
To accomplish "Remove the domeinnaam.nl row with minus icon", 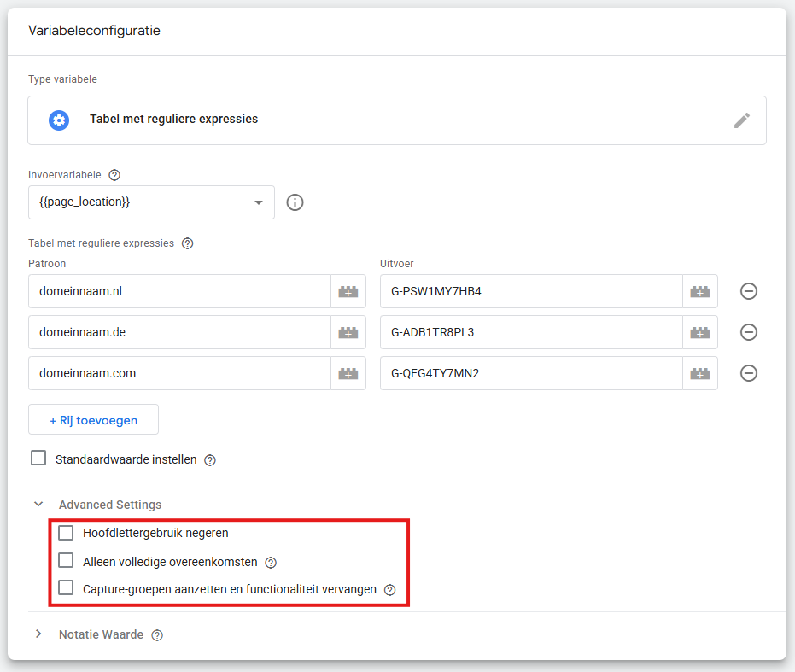I will pyautogui.click(x=748, y=291).
